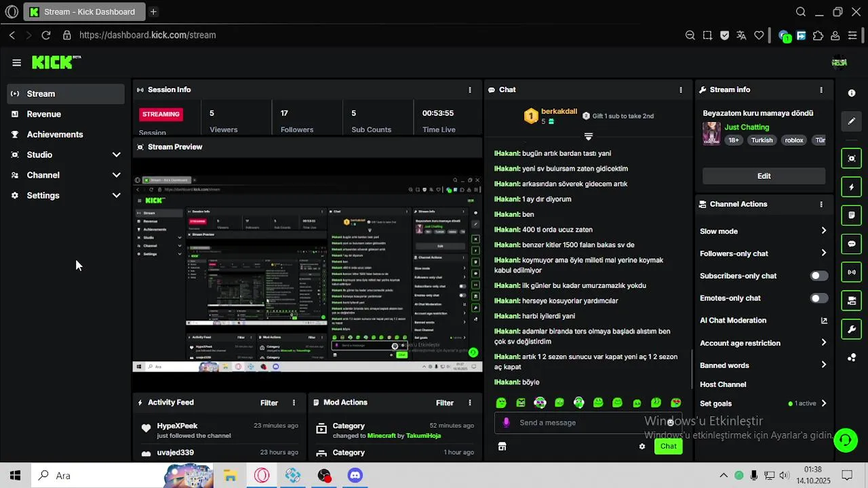Click the Kick logo
The height and width of the screenshot is (488, 868).
(56, 62)
